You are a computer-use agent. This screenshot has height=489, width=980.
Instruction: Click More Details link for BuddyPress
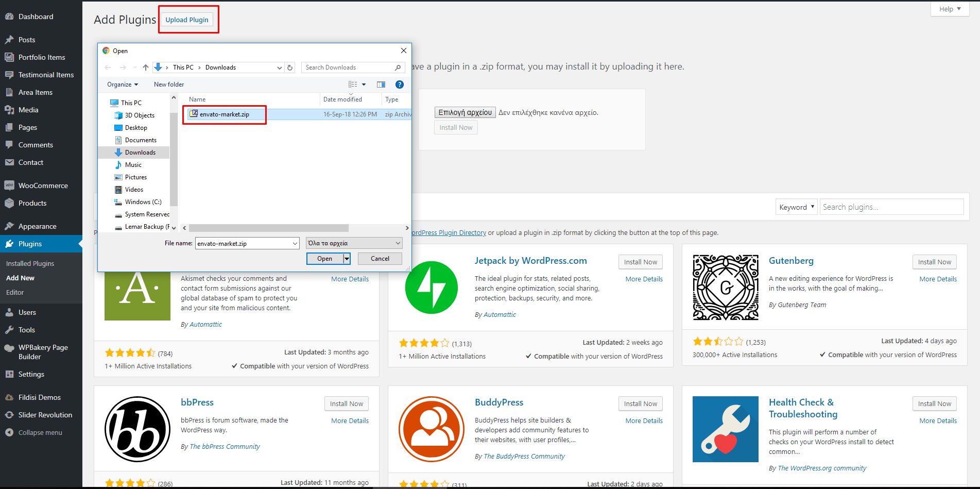644,420
